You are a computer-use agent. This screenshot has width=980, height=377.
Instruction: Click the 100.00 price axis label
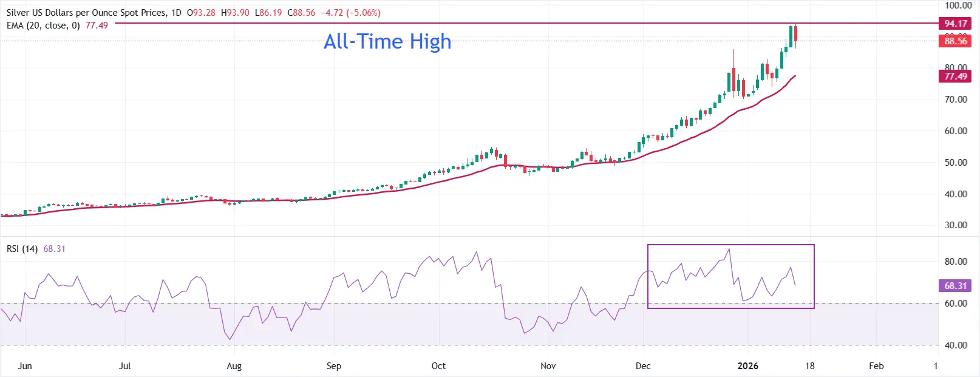pos(958,5)
